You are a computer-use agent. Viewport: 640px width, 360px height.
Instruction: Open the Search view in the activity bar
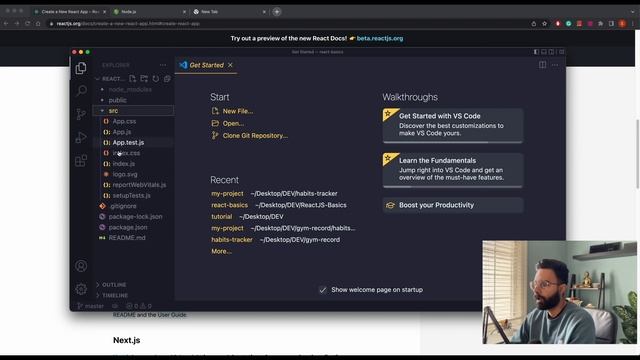tap(81, 91)
